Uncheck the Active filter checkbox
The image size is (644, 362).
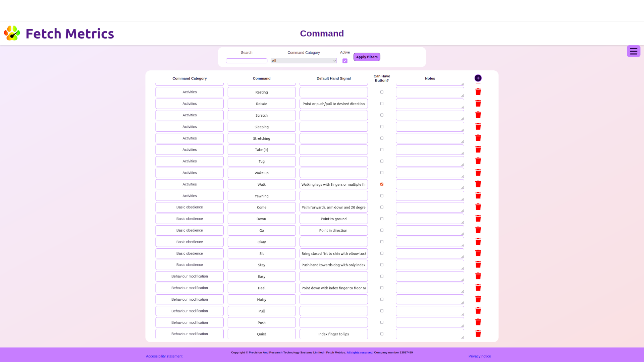pos(345,61)
